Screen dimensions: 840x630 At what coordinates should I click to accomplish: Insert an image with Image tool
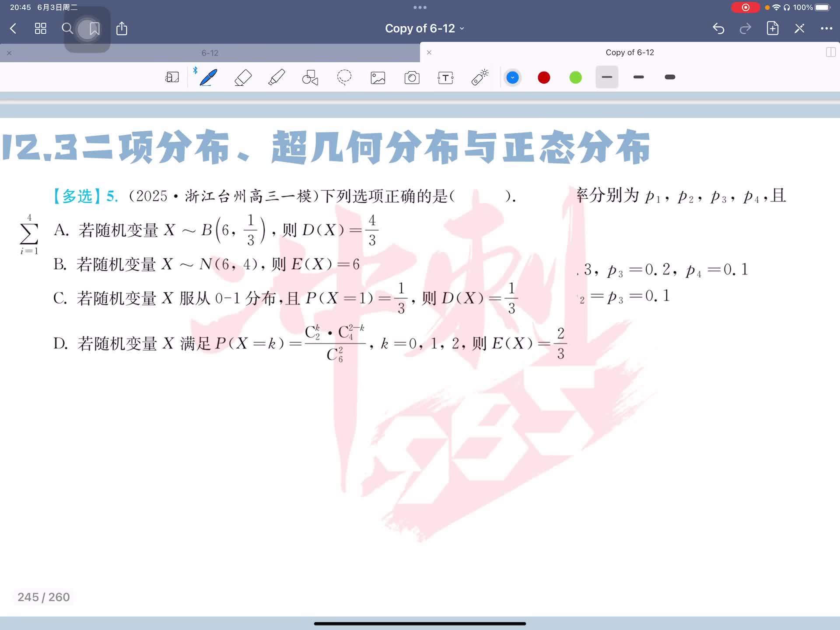coord(378,77)
